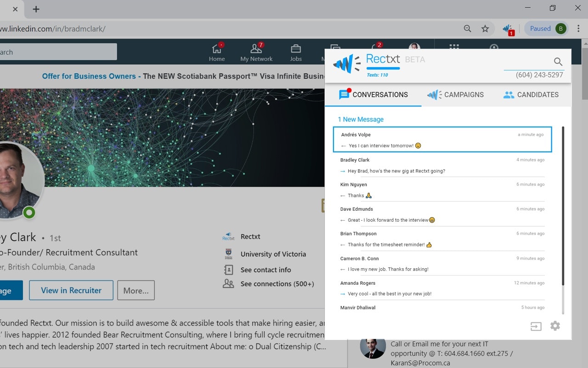Click View in Recruiter button
The image size is (588, 368).
pos(71,290)
